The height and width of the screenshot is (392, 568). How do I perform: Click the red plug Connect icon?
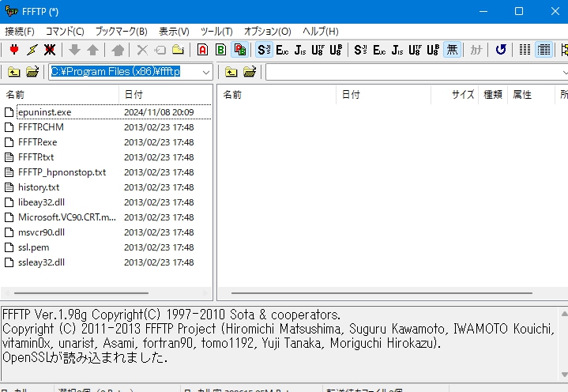pos(13,50)
